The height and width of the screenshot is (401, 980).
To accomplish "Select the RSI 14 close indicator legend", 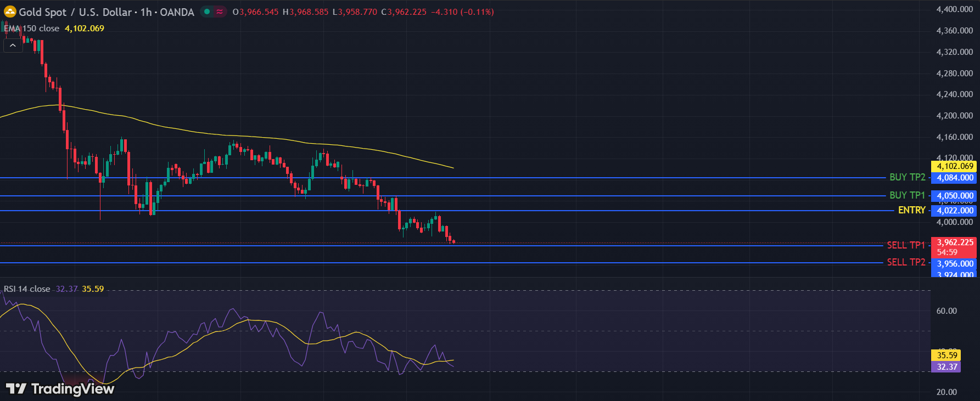I will click(27, 289).
